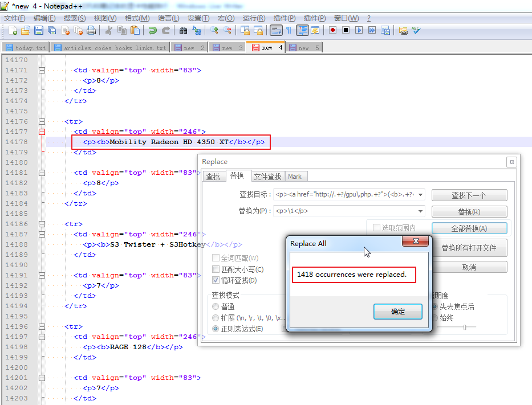Open the 搜索 Search menu

click(75, 18)
